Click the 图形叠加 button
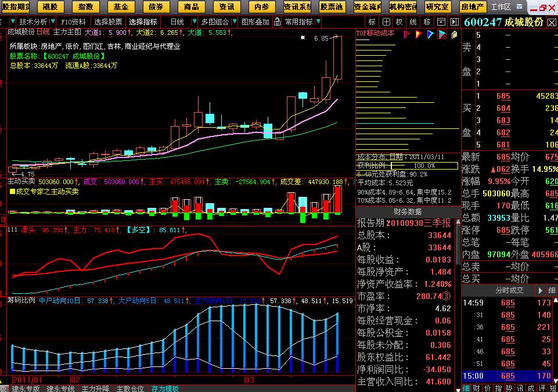This screenshot has width=558, height=392. click(255, 22)
